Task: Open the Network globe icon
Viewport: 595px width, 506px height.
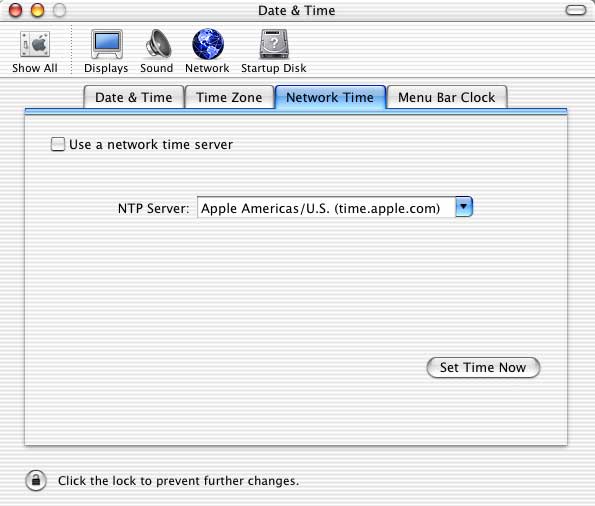Action: tap(208, 44)
